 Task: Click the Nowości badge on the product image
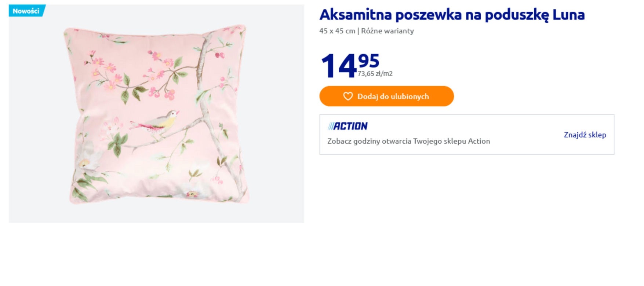(26, 11)
